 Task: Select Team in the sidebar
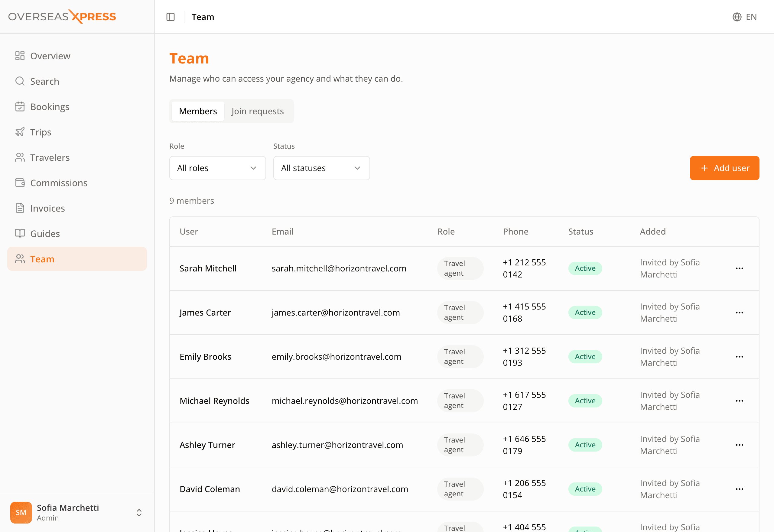point(77,259)
